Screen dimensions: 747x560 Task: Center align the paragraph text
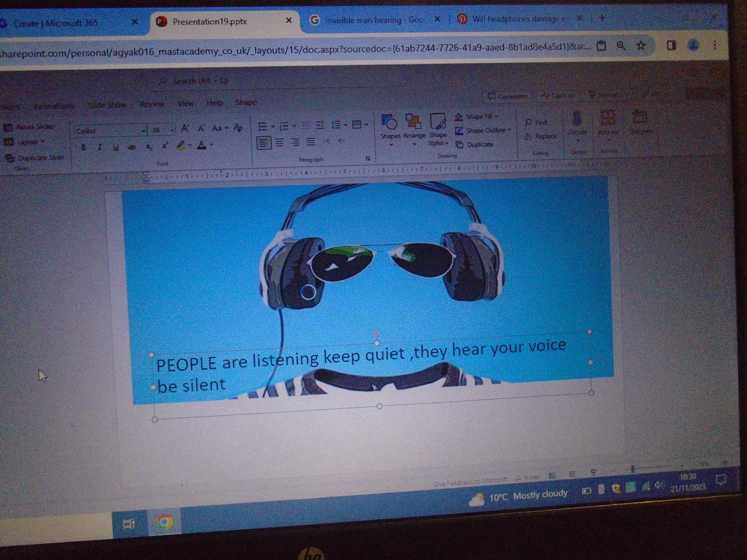coord(279,142)
